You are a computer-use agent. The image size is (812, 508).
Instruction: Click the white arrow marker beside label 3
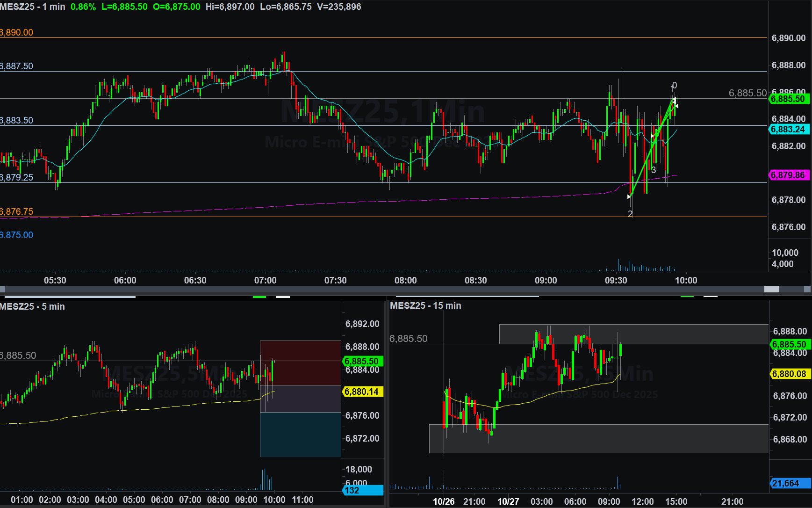pos(653,136)
